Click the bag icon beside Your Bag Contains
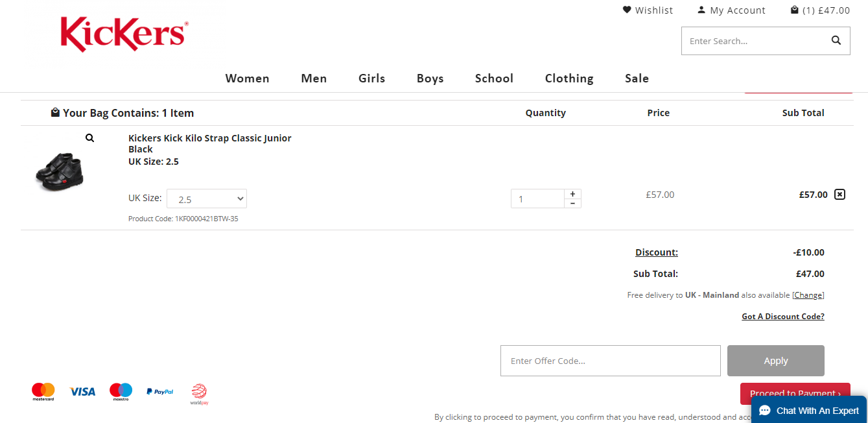 coord(55,112)
